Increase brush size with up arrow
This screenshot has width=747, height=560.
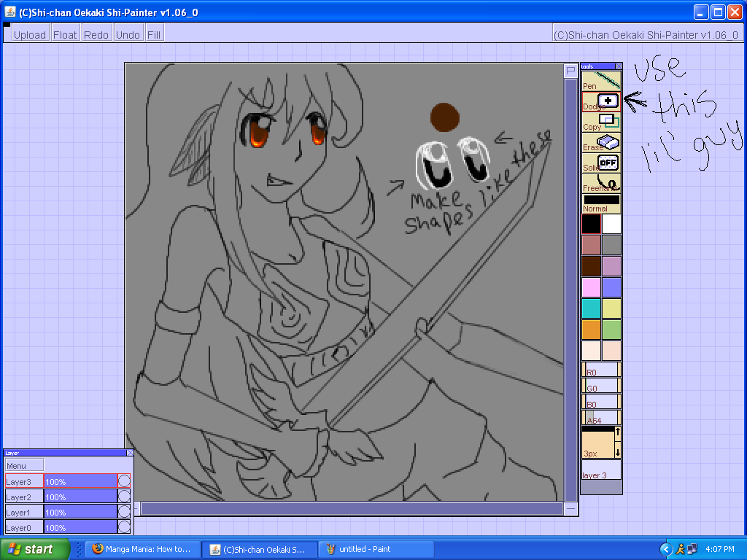[618, 432]
